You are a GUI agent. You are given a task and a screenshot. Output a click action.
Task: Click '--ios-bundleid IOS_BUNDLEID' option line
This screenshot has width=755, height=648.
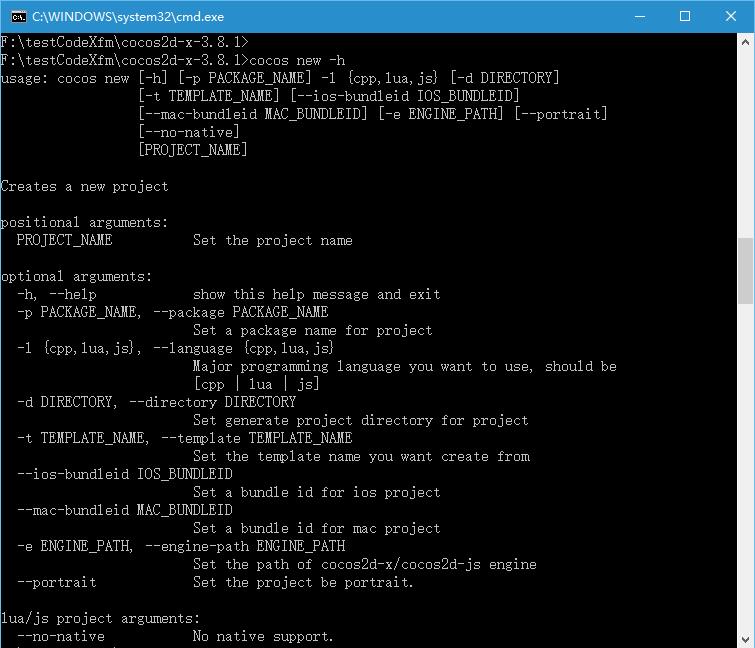click(x=125, y=474)
